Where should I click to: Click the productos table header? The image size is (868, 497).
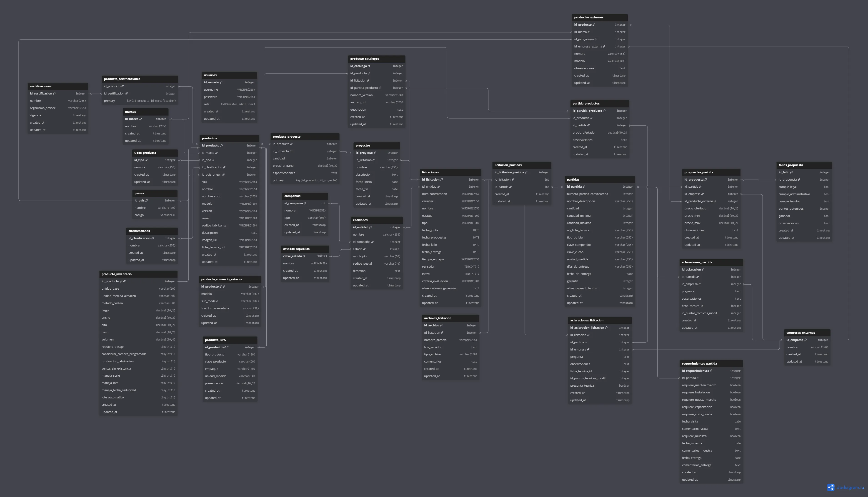coord(230,138)
